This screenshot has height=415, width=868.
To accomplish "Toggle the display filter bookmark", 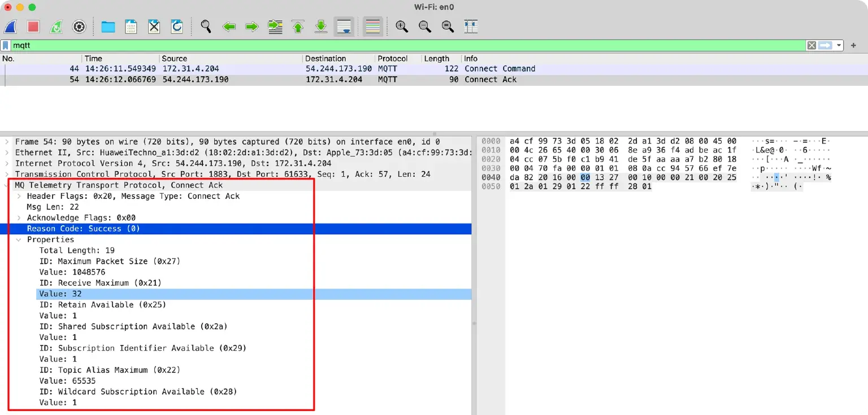I will pyautogui.click(x=6, y=46).
